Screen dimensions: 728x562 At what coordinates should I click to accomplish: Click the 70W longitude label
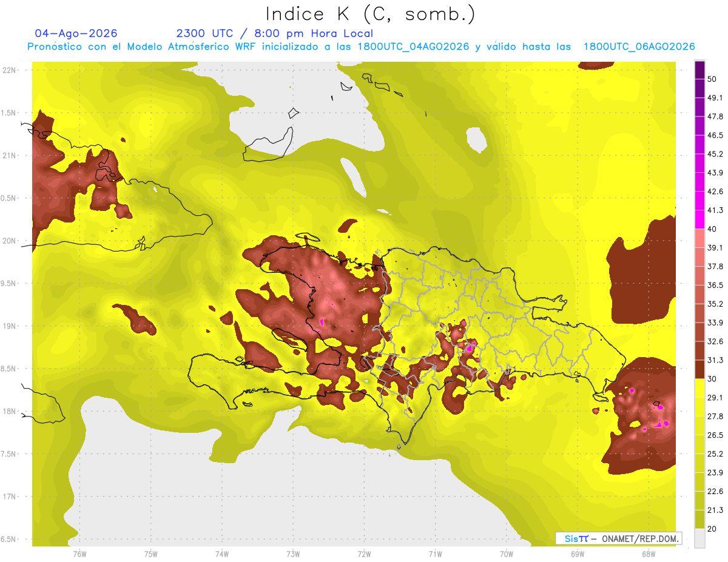click(507, 554)
